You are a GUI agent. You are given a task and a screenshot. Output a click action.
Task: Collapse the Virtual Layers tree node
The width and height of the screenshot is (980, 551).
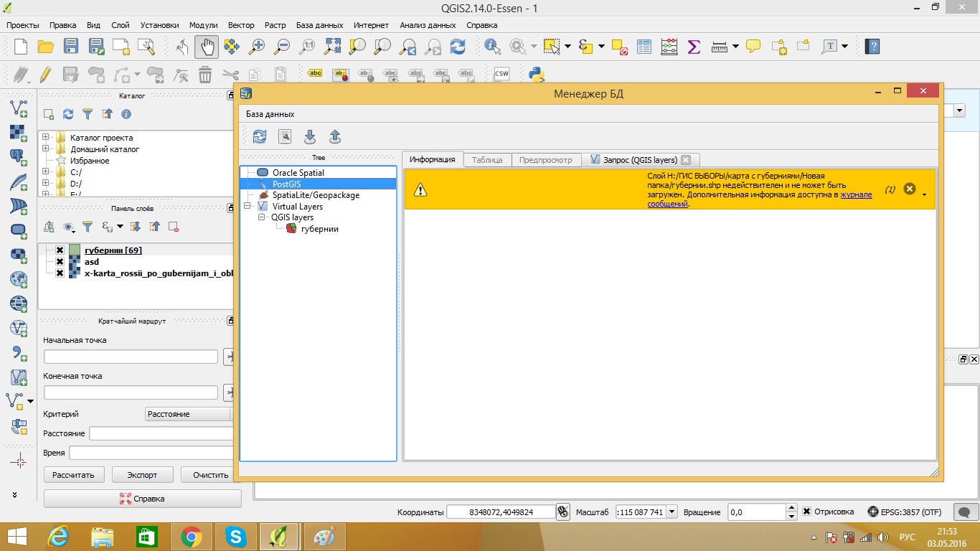(248, 206)
